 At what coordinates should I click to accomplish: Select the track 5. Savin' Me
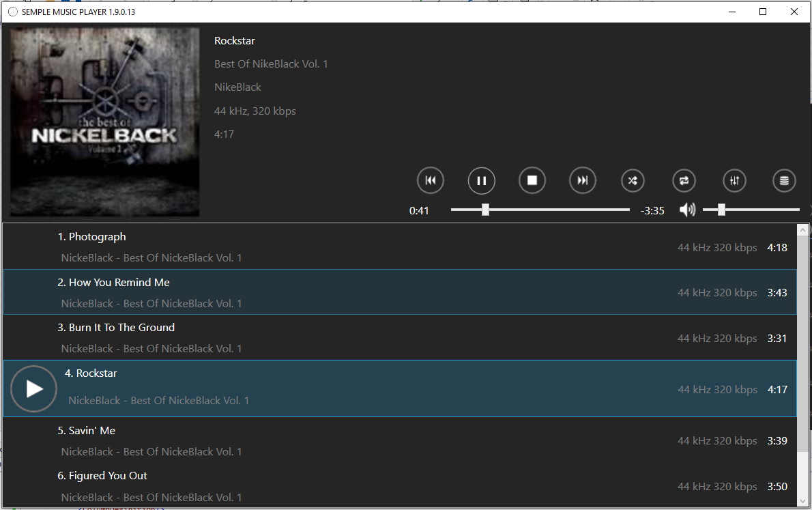coord(400,440)
